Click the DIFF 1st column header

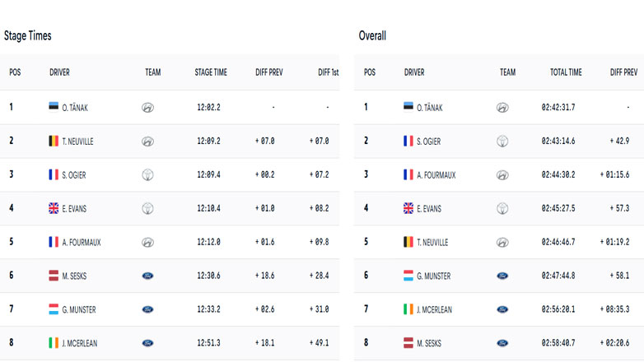pos(328,72)
